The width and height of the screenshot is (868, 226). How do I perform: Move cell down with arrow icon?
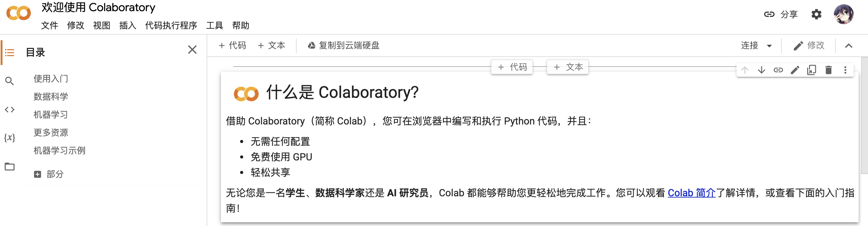[761, 70]
